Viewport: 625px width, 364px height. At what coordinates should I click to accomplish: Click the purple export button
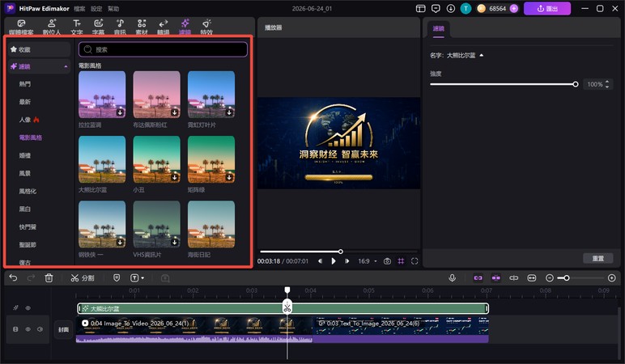click(547, 8)
